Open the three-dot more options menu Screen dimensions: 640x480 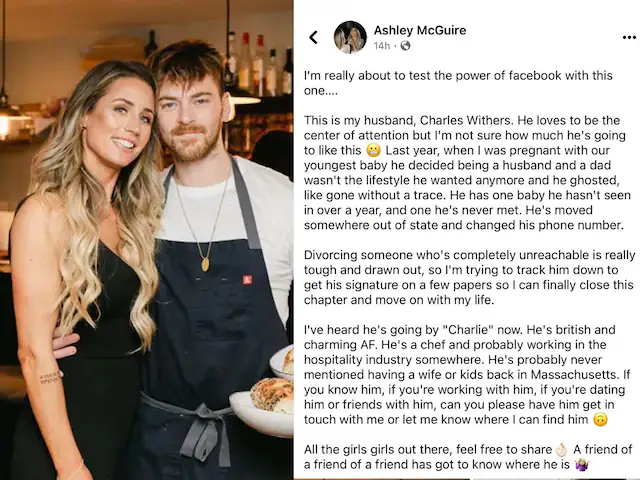point(629,38)
